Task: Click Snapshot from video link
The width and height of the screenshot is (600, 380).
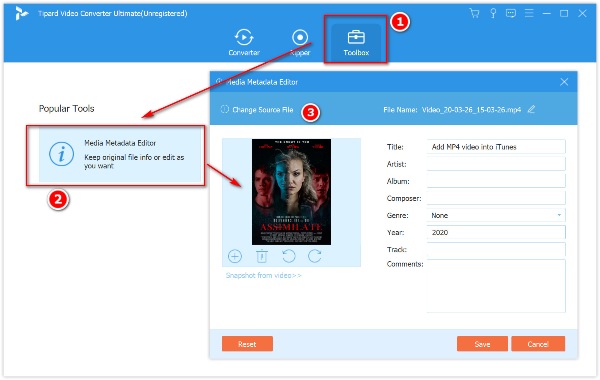Action: [263, 276]
